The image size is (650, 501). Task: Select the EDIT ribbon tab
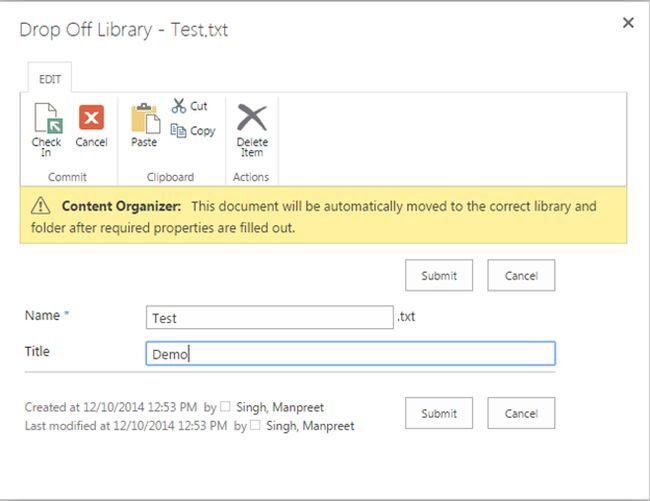click(48, 78)
